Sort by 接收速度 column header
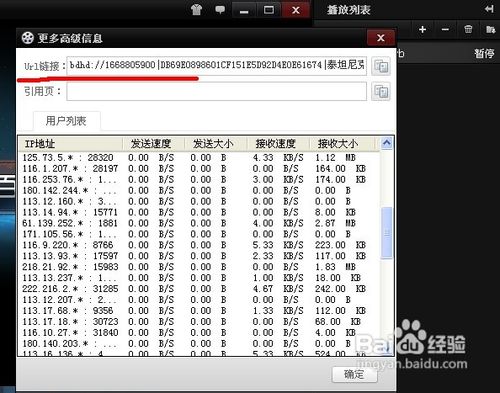The height and width of the screenshot is (393, 500). point(278,144)
